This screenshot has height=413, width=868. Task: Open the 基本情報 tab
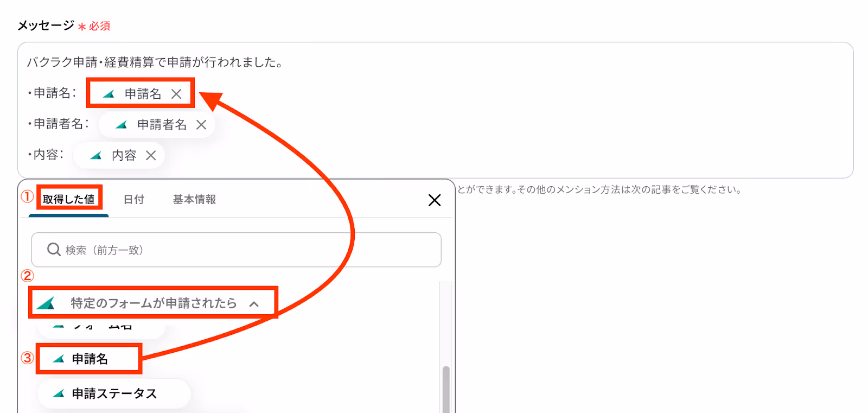click(x=195, y=199)
